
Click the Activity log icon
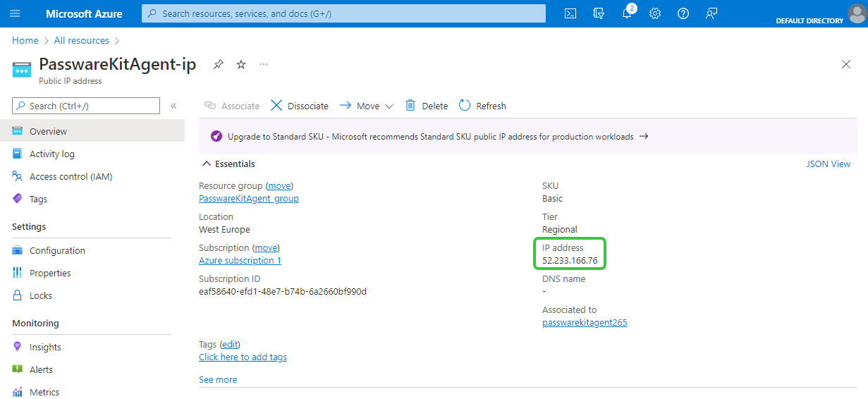coord(18,154)
